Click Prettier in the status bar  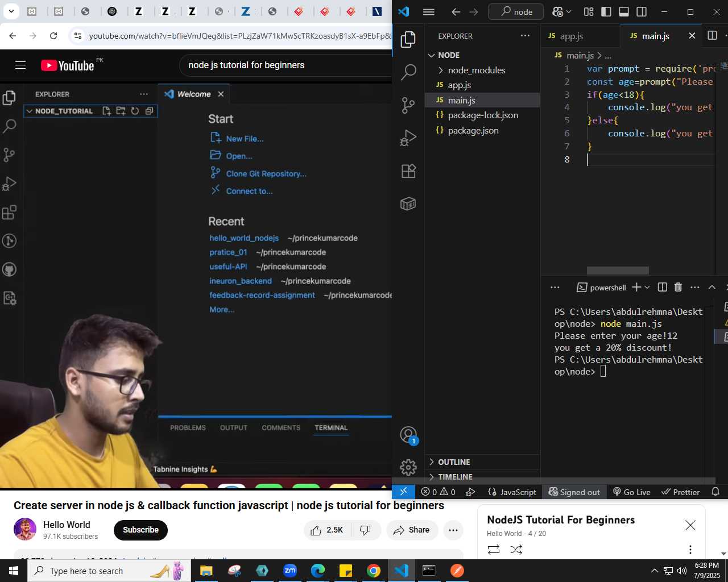[680, 492]
